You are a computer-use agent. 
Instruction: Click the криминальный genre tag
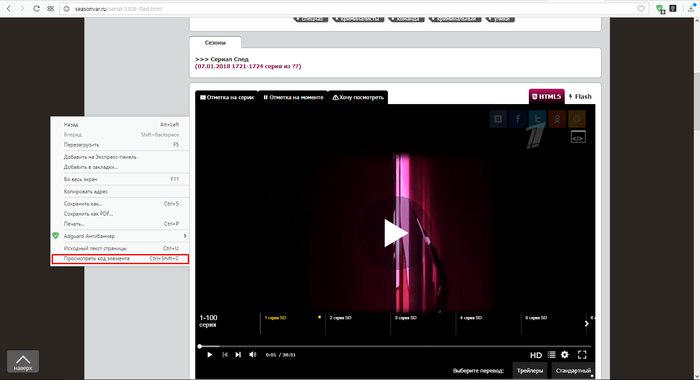coord(455,19)
